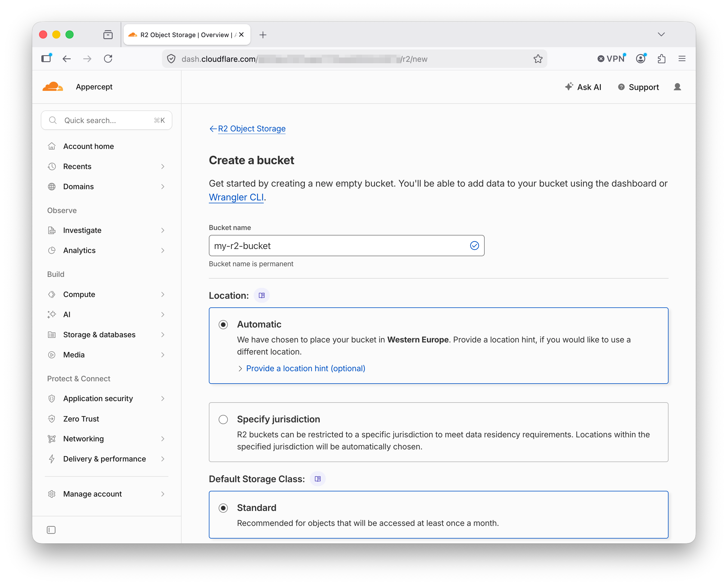This screenshot has width=728, height=586.
Task: Click the Quick search field
Action: pos(107,120)
